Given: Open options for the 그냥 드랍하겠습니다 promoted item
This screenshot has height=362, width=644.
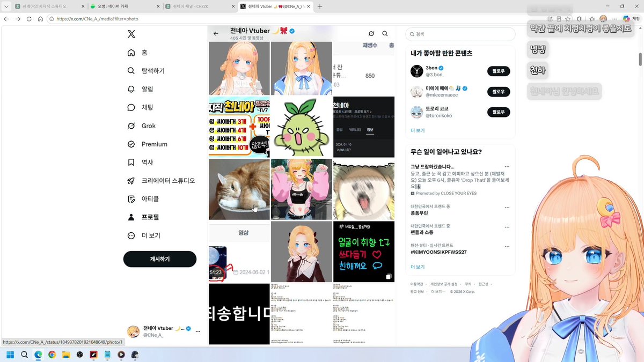Looking at the screenshot, I should (x=507, y=167).
